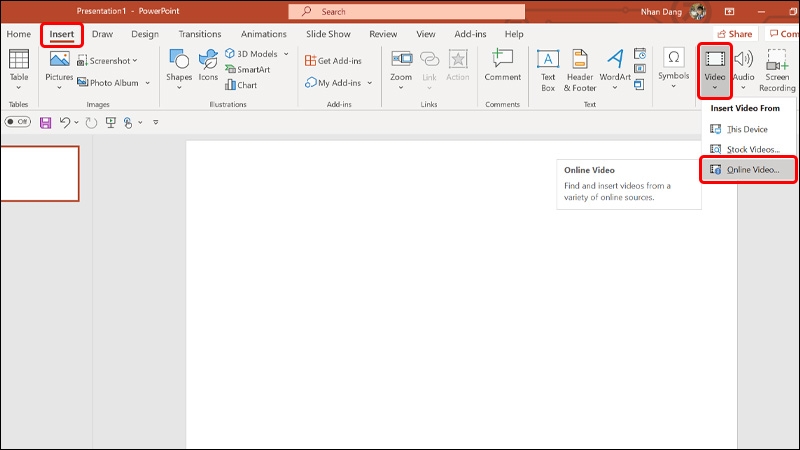
Task: Select Online Video... menu entry
Action: point(748,170)
